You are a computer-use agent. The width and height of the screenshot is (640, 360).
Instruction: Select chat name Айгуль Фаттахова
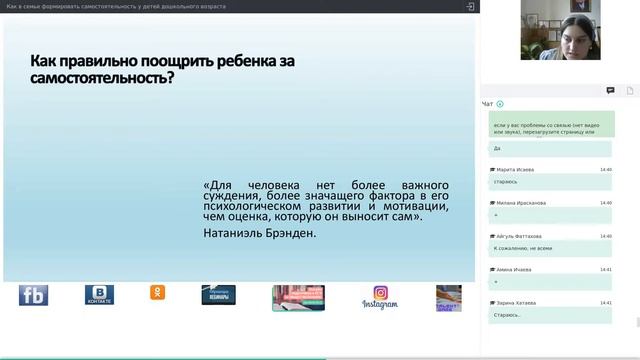pyautogui.click(x=519, y=236)
